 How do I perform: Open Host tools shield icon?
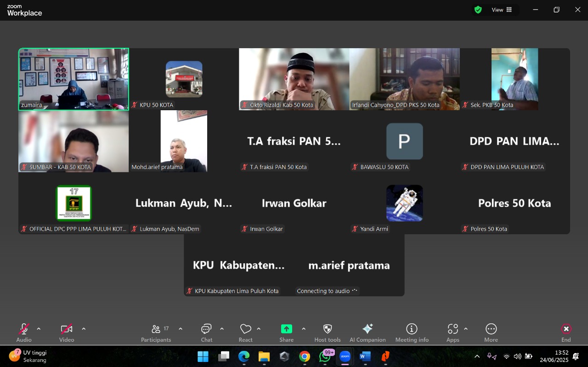327,329
